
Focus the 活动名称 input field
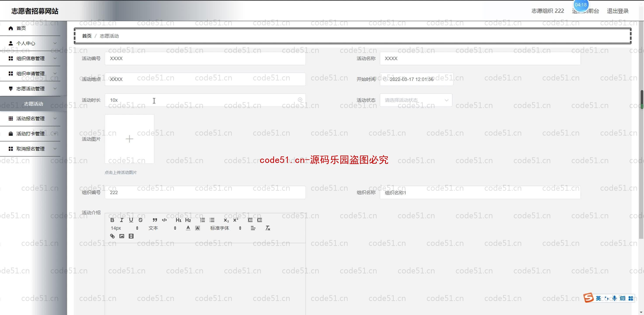click(x=480, y=58)
